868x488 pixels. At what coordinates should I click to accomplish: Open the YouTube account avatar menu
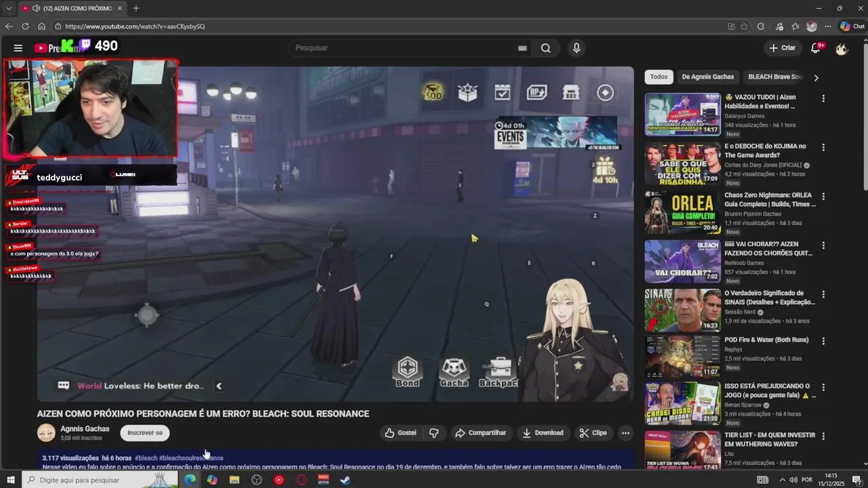[x=842, y=48]
